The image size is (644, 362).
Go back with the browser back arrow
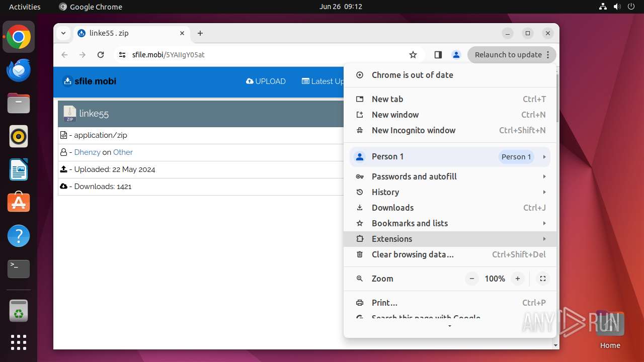64,55
